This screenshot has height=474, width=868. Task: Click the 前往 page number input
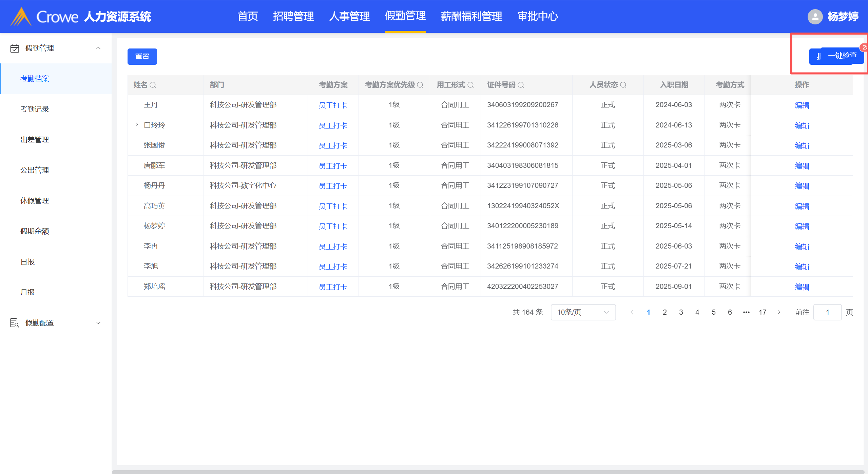(x=827, y=312)
